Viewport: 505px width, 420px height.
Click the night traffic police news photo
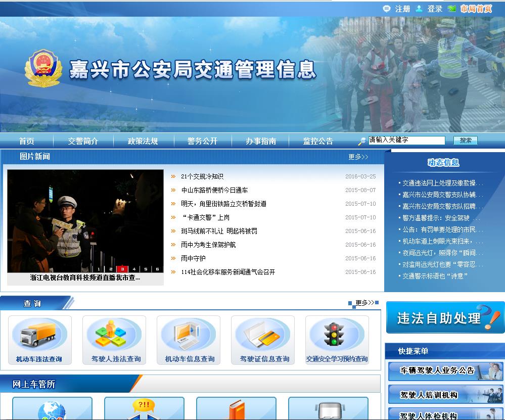85,221
